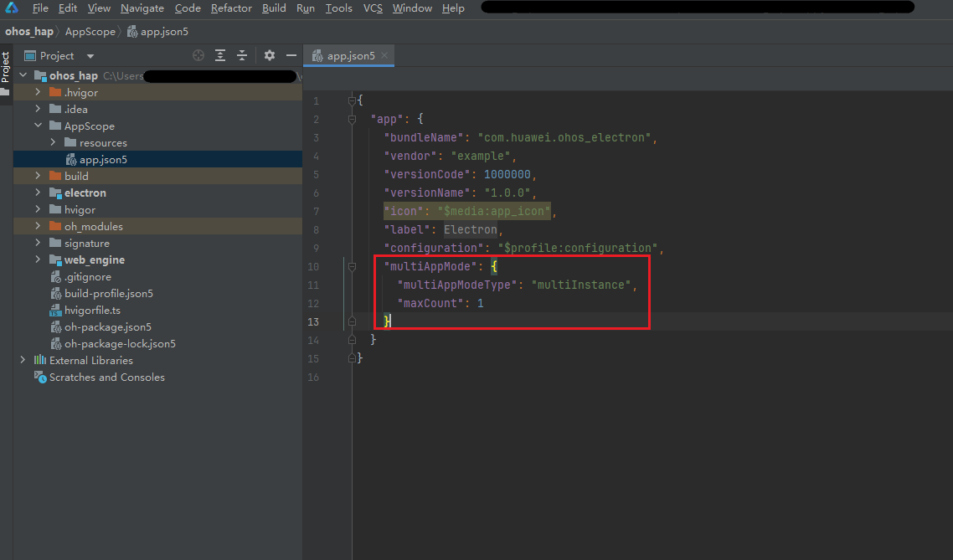Click AppScope in the breadcrumb path
Screen dimensions: 953x560
[x=90, y=32]
